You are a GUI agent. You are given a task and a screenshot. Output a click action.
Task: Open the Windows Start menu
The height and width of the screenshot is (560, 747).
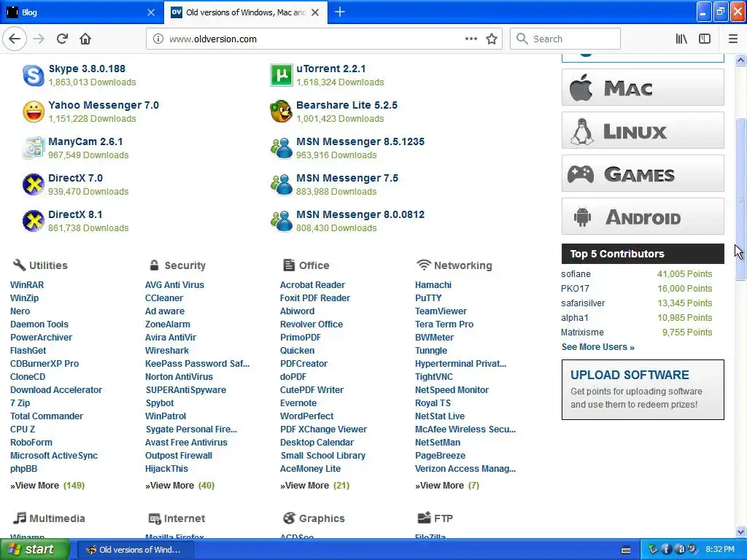coord(34,549)
